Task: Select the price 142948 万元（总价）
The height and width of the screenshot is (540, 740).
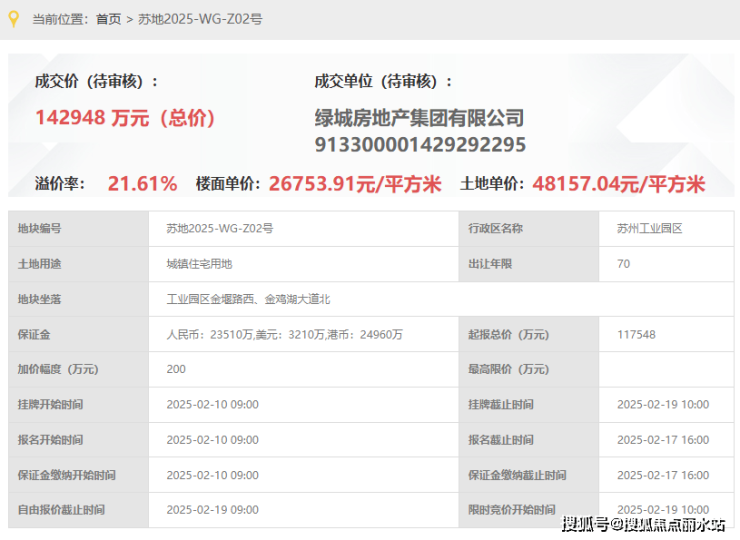Action: point(126,118)
